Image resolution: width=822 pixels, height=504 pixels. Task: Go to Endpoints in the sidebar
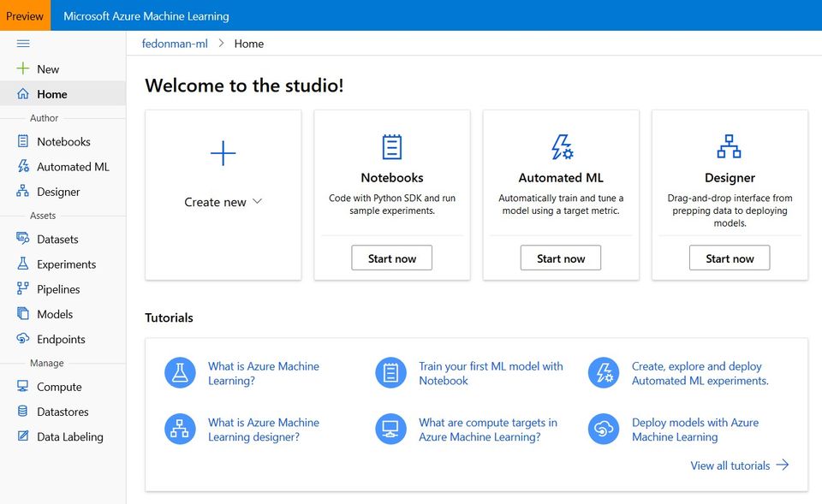point(63,339)
